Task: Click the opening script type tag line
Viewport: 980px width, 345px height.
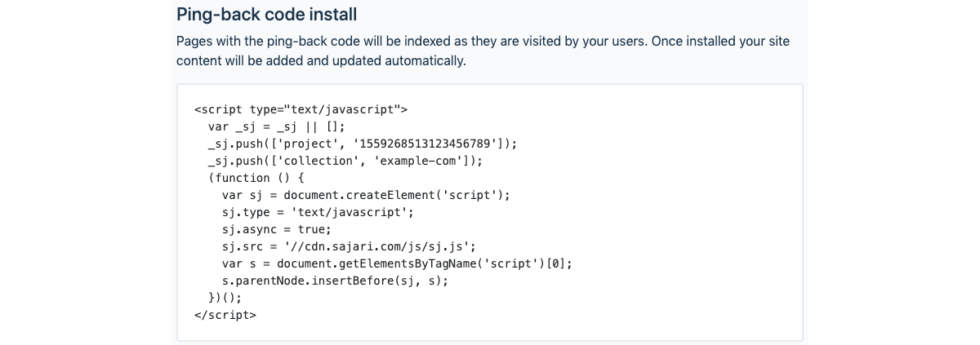Action: [x=301, y=109]
